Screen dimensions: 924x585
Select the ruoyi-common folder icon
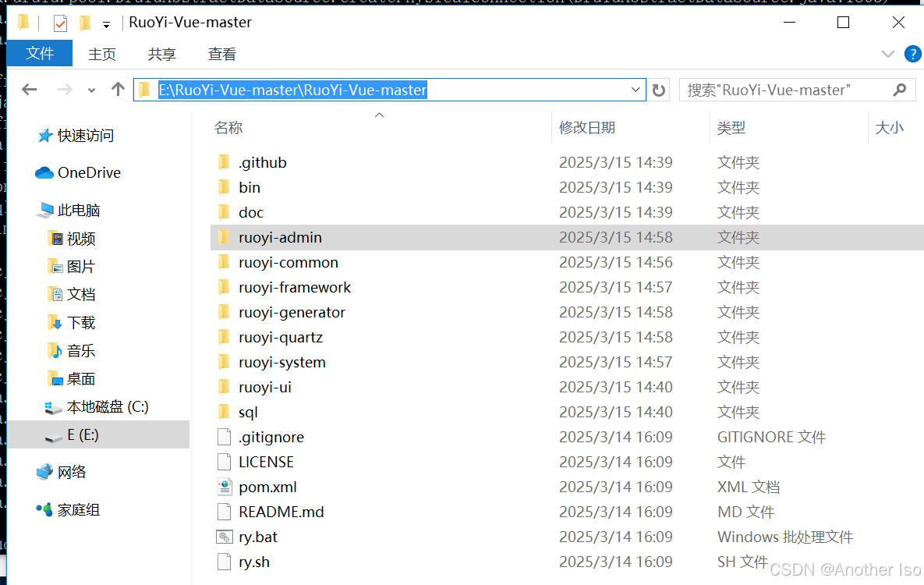click(x=224, y=262)
